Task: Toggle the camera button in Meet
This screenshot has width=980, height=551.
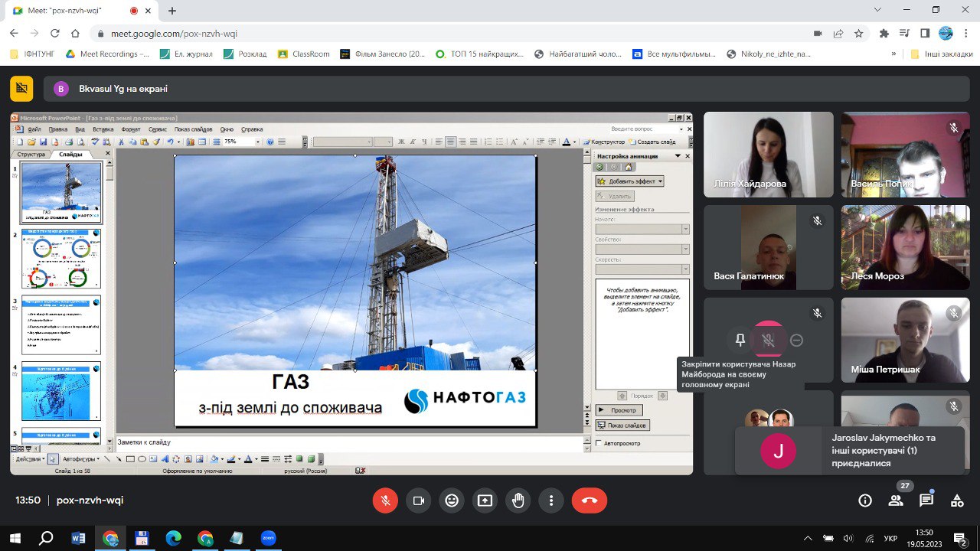Action: (x=419, y=500)
